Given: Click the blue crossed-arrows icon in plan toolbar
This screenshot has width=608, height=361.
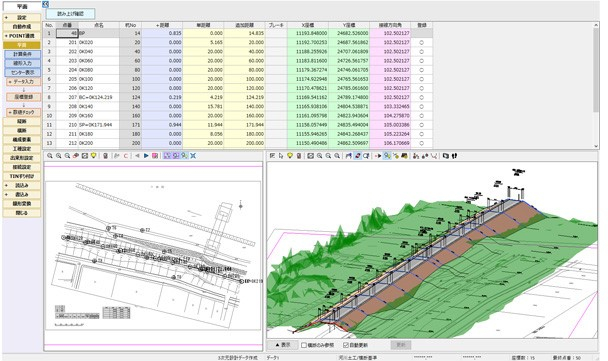Looking at the screenshot, I should (193, 156).
